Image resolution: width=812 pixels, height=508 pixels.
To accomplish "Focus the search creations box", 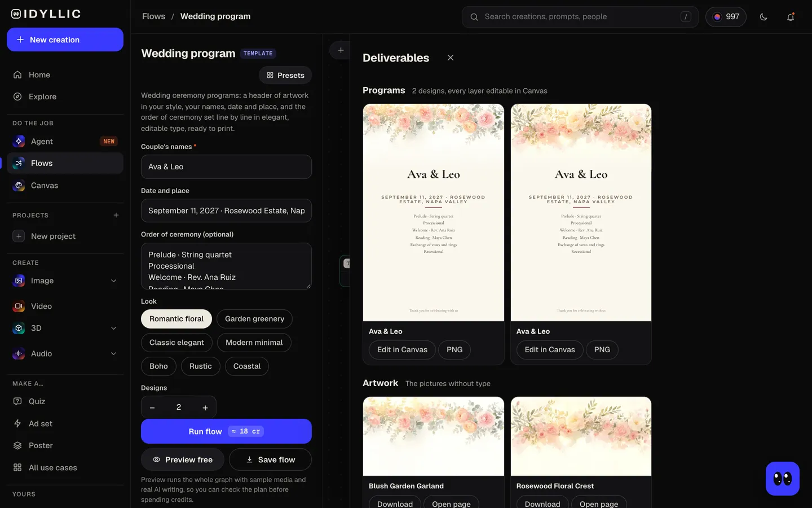I will pos(580,17).
